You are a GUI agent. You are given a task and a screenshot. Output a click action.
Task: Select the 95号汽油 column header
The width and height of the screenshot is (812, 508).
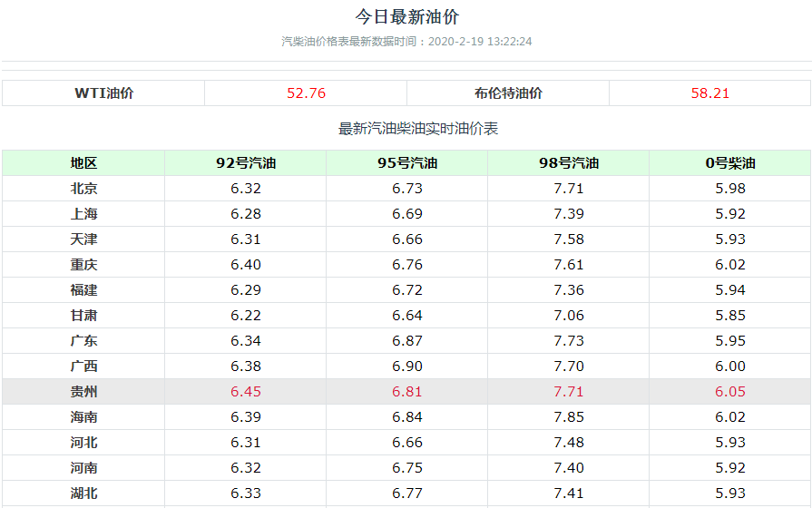[x=406, y=163]
